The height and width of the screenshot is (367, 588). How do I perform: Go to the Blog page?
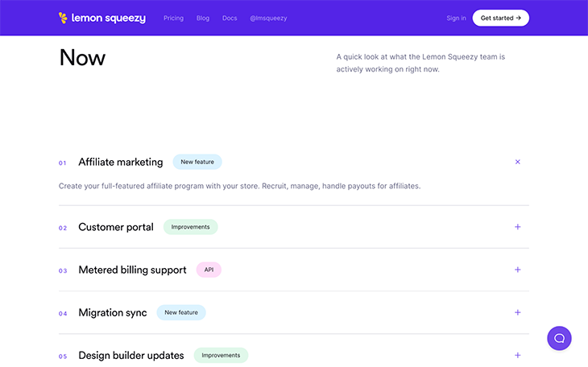[203, 18]
